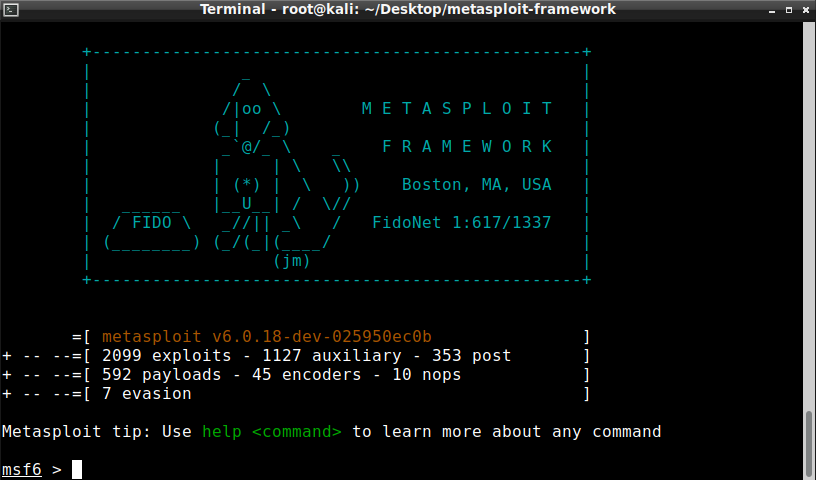Click the 'FidoNet 1:617/1337' banner text

(461, 223)
